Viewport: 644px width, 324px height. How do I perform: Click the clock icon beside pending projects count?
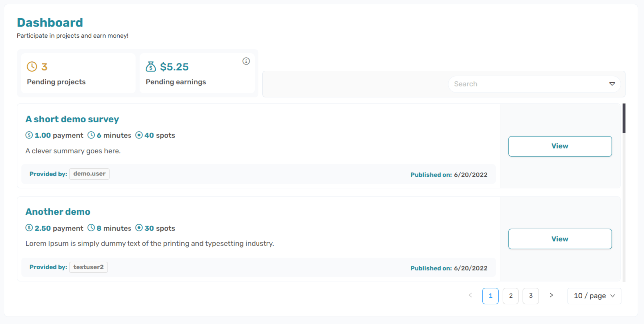click(x=32, y=67)
